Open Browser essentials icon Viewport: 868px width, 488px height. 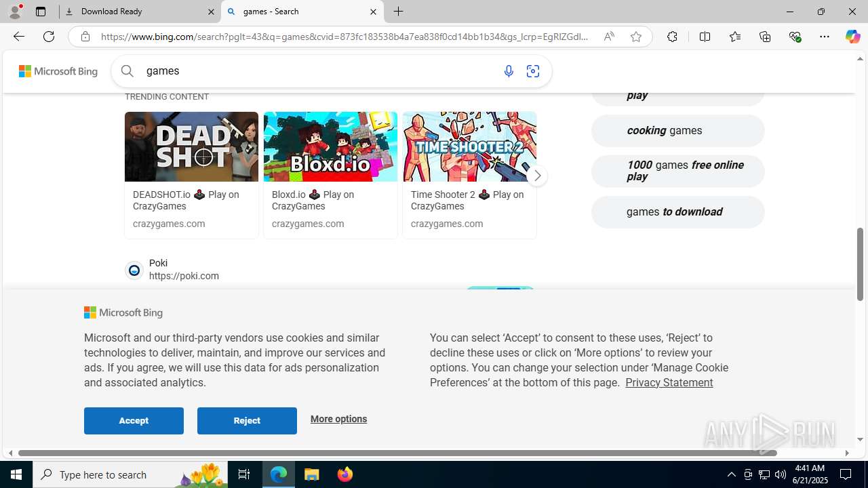(795, 37)
